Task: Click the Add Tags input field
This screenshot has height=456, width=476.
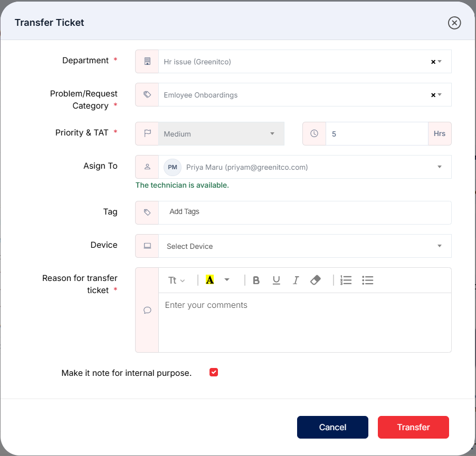Action: coord(305,212)
